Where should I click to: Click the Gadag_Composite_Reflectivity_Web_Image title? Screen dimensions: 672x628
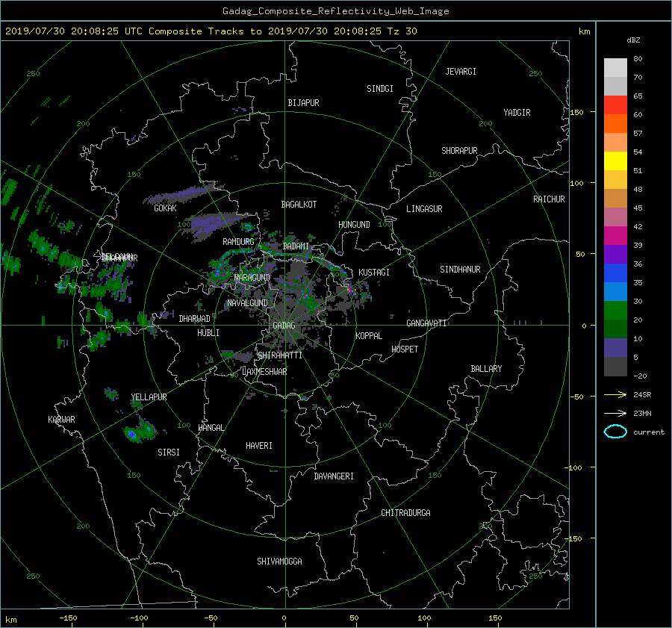coord(335,11)
